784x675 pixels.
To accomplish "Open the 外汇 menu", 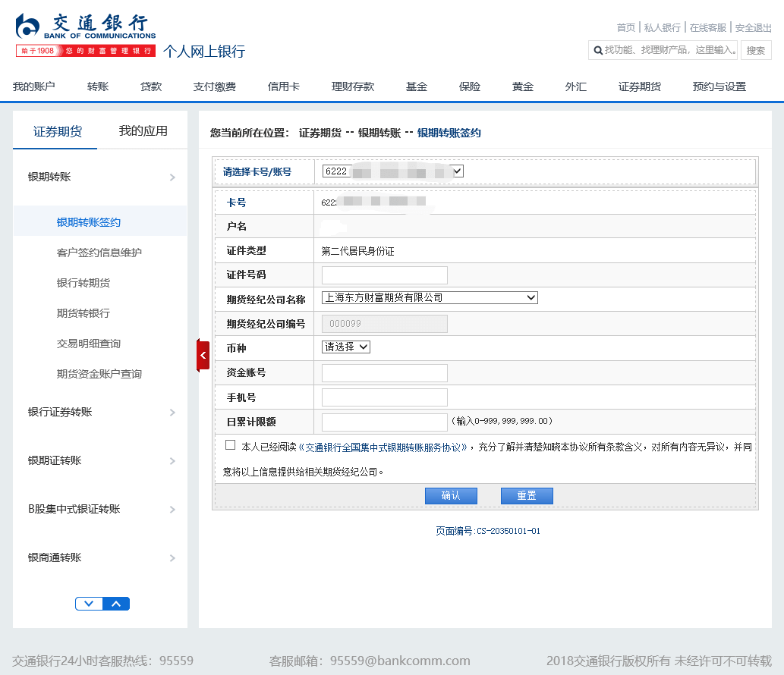I will (x=575, y=86).
